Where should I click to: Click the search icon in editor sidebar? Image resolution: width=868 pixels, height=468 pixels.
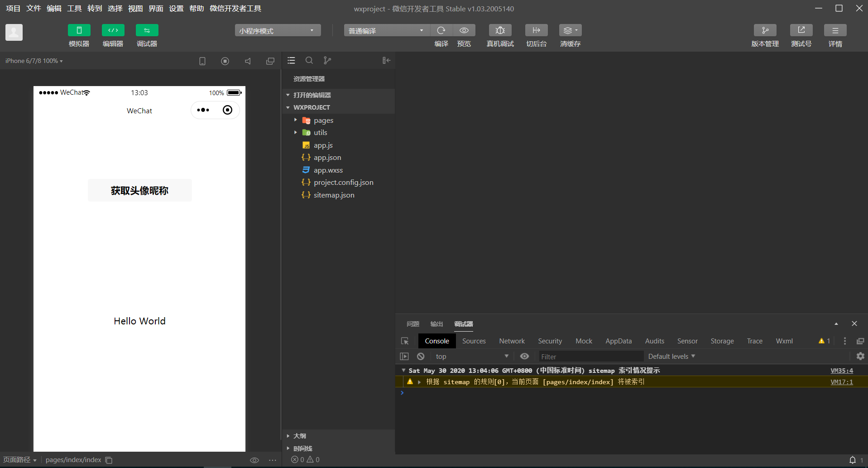pyautogui.click(x=309, y=60)
